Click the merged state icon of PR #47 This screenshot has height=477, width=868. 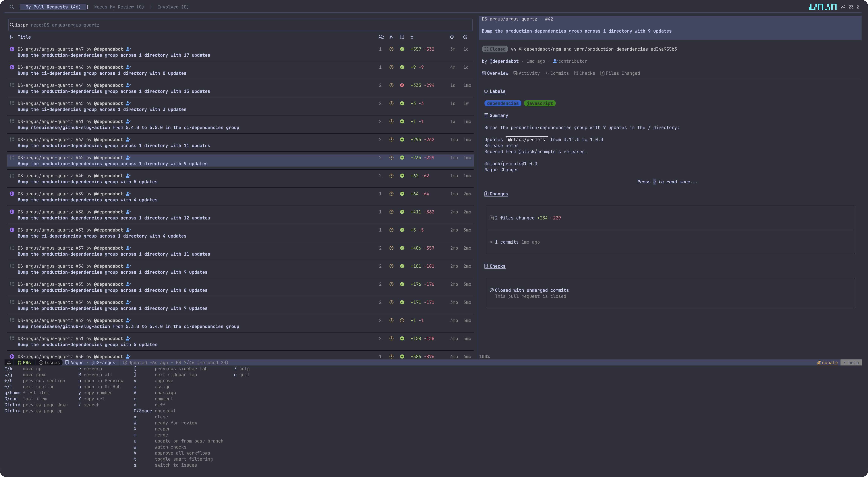pos(12,49)
